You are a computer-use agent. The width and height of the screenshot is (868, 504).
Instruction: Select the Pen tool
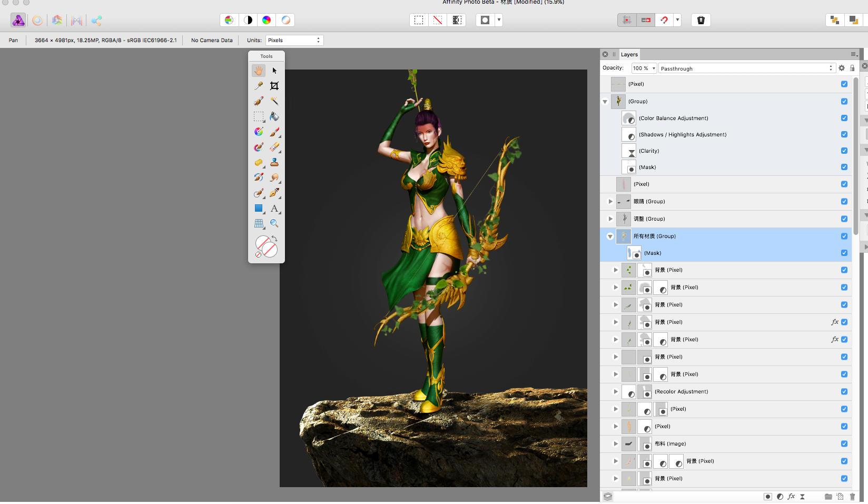(x=274, y=193)
